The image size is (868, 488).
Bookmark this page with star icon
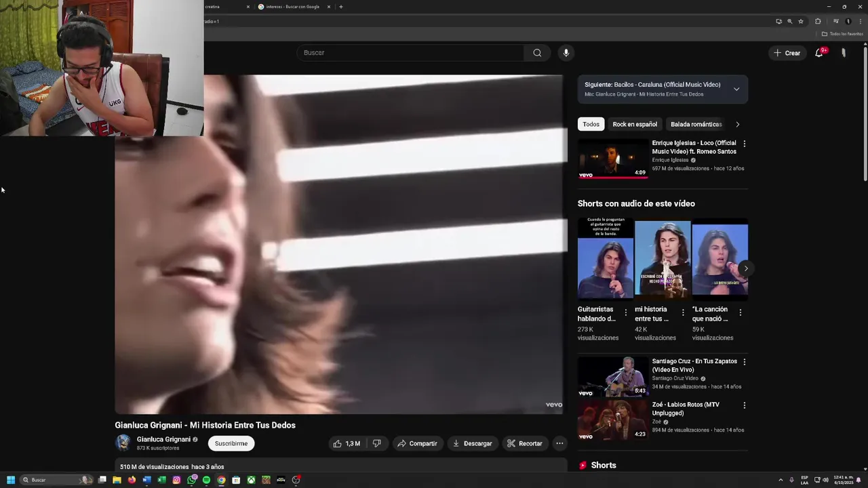tap(801, 21)
